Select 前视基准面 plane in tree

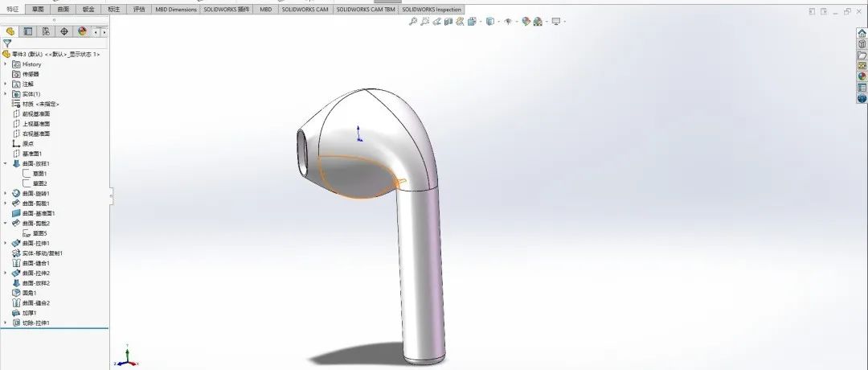click(x=36, y=113)
